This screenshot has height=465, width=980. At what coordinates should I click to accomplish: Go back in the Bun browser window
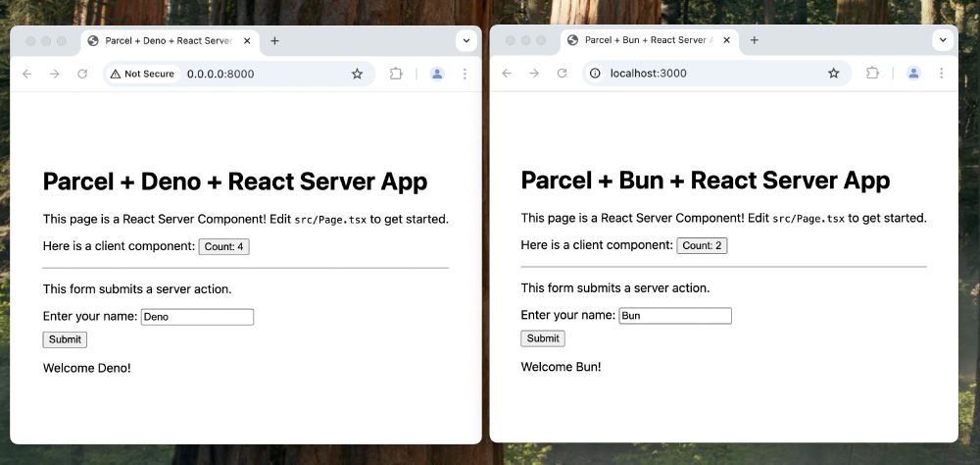pos(507,74)
